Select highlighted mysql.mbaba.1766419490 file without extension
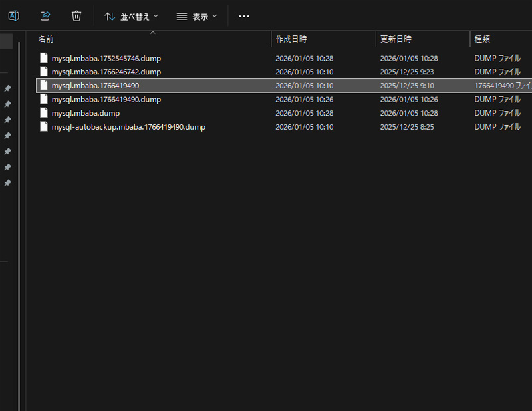Screen dimensions: 532x411 click(x=95, y=86)
